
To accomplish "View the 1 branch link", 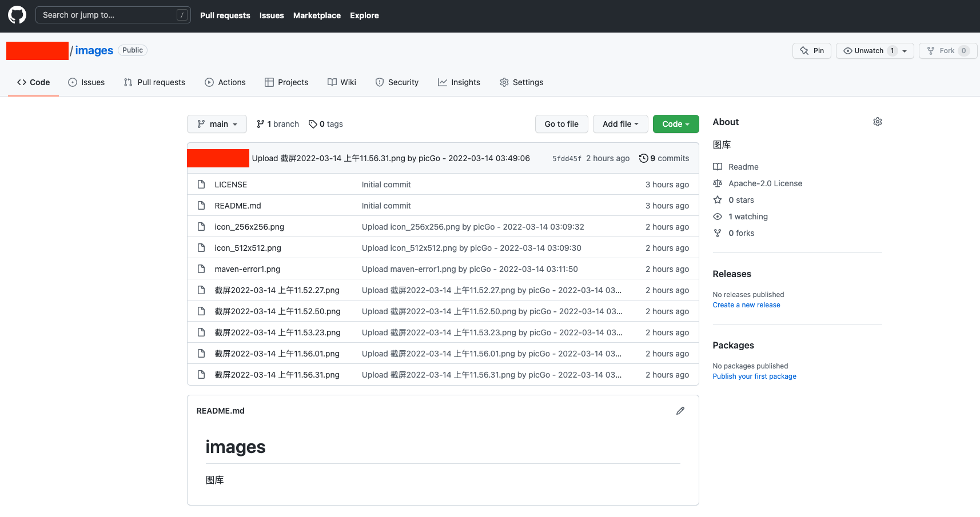I will [278, 124].
